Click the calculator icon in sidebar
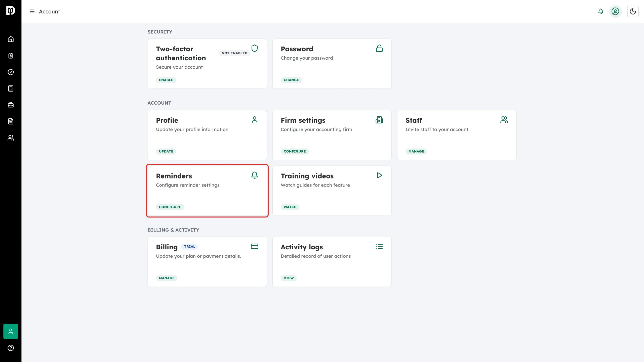The height and width of the screenshot is (362, 644). (x=11, y=88)
